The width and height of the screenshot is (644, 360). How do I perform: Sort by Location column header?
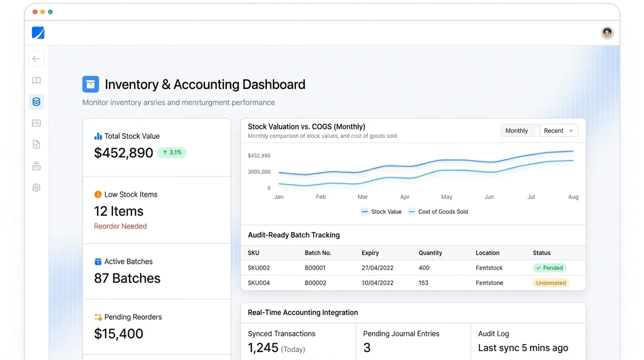[487, 253]
